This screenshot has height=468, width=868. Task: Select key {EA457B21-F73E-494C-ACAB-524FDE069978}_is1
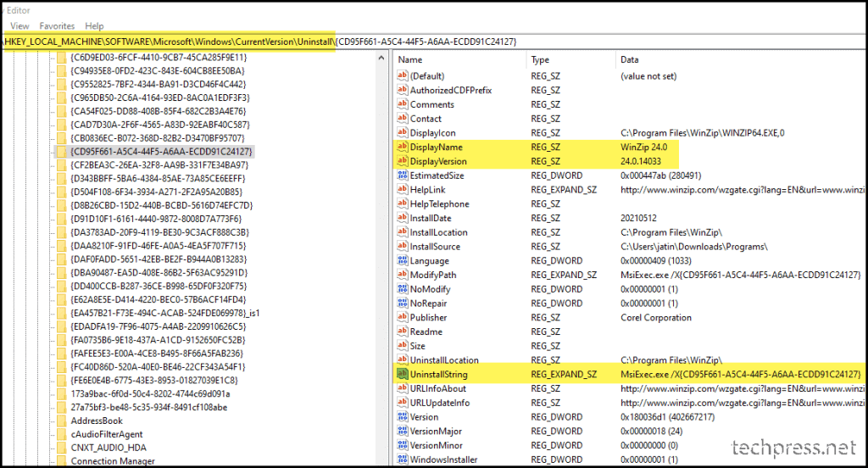tap(165, 313)
